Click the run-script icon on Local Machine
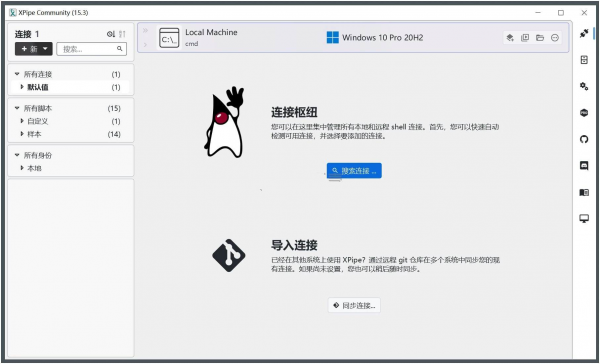The width and height of the screenshot is (600, 364). tap(525, 38)
